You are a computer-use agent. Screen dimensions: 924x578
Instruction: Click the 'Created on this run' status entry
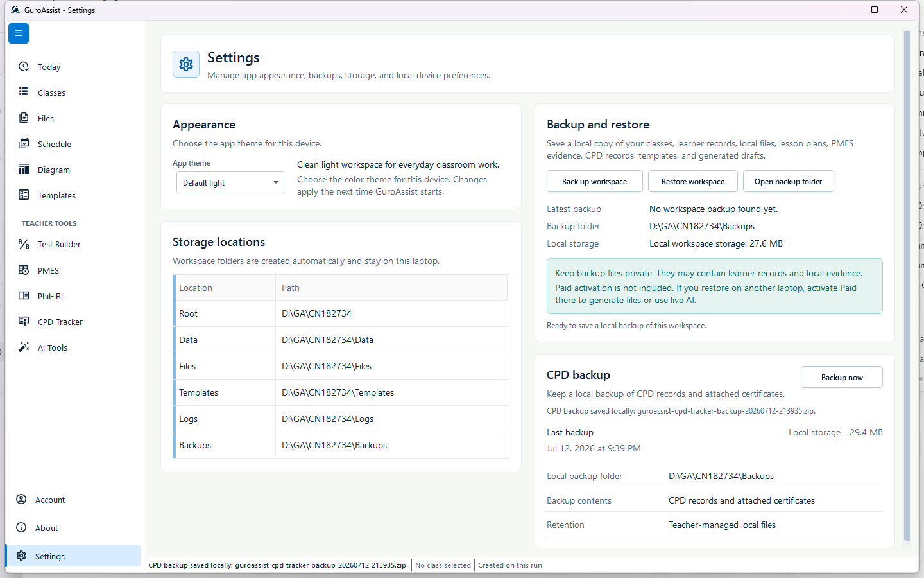(510, 565)
